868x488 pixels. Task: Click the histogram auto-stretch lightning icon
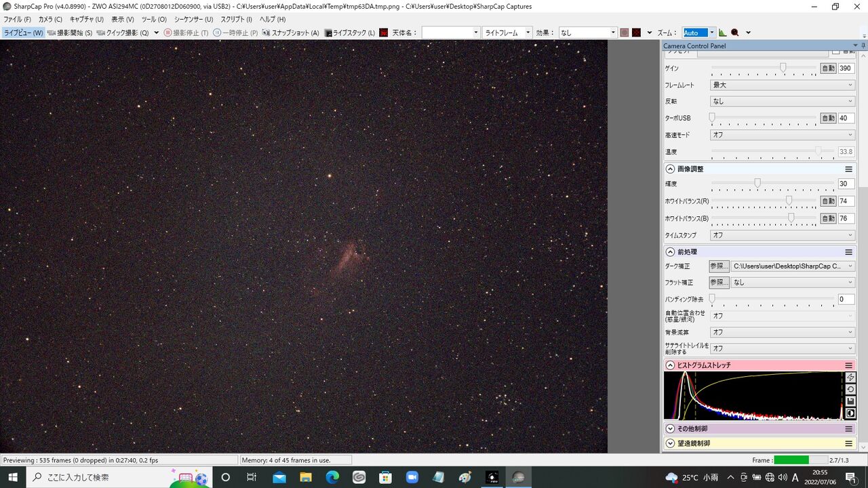click(850, 378)
